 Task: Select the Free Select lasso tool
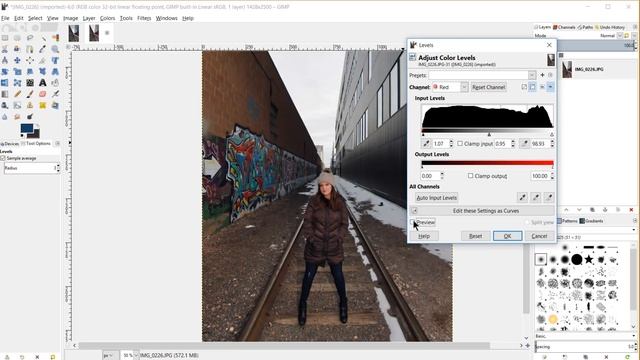click(30, 38)
